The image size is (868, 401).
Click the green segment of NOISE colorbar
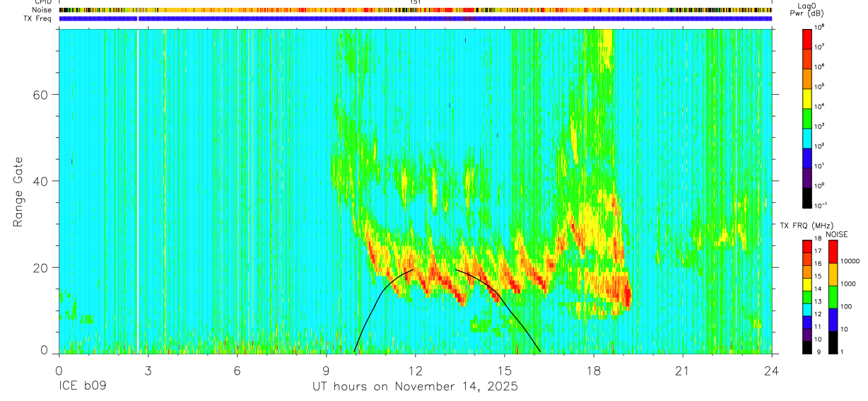point(833,297)
